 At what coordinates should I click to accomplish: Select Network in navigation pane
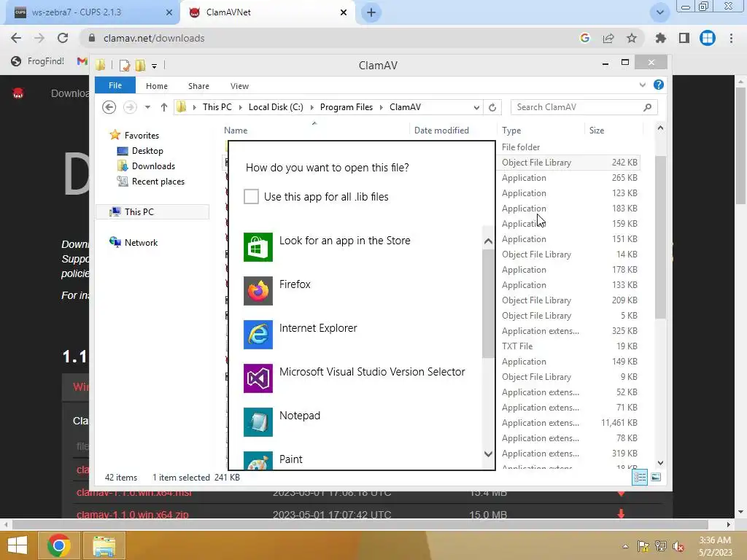click(x=133, y=242)
